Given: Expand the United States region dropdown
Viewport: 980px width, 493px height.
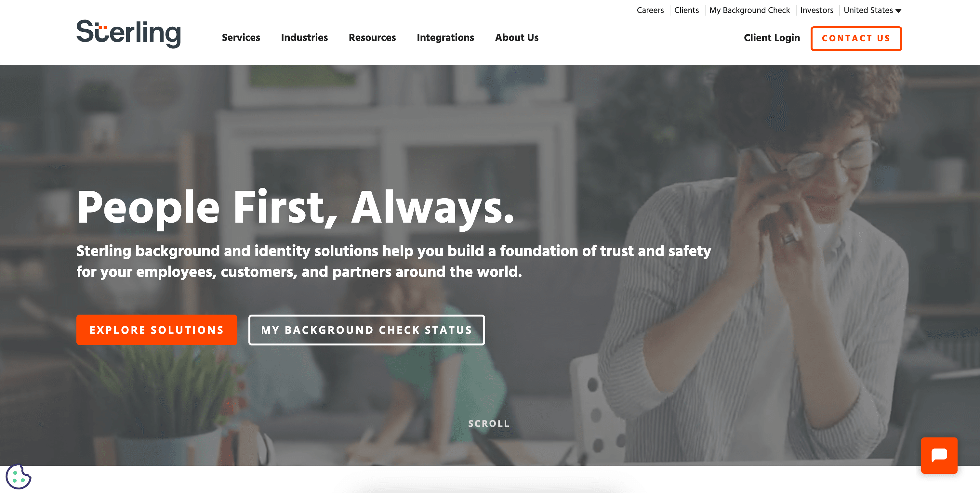Looking at the screenshot, I should pyautogui.click(x=872, y=10).
